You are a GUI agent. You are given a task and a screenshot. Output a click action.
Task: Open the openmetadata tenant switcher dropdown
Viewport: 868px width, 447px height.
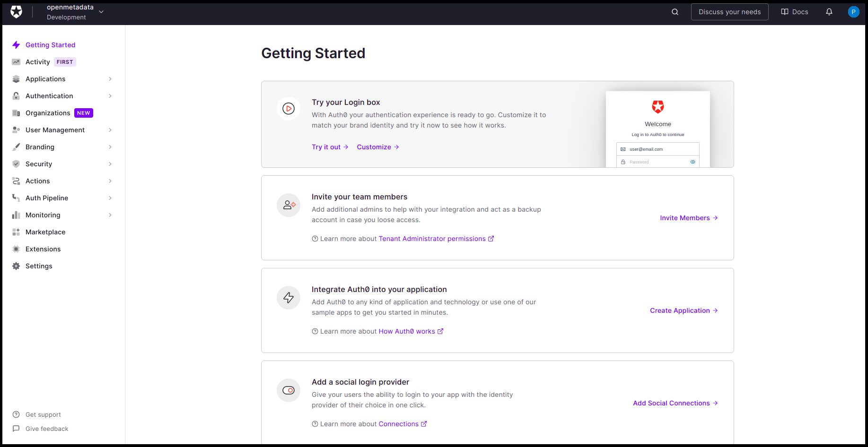[x=101, y=11]
